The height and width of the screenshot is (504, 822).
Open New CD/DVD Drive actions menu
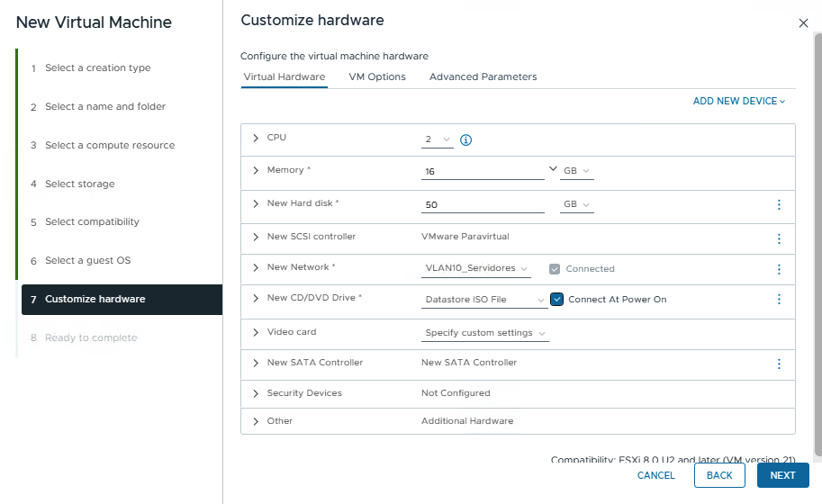[x=779, y=300]
